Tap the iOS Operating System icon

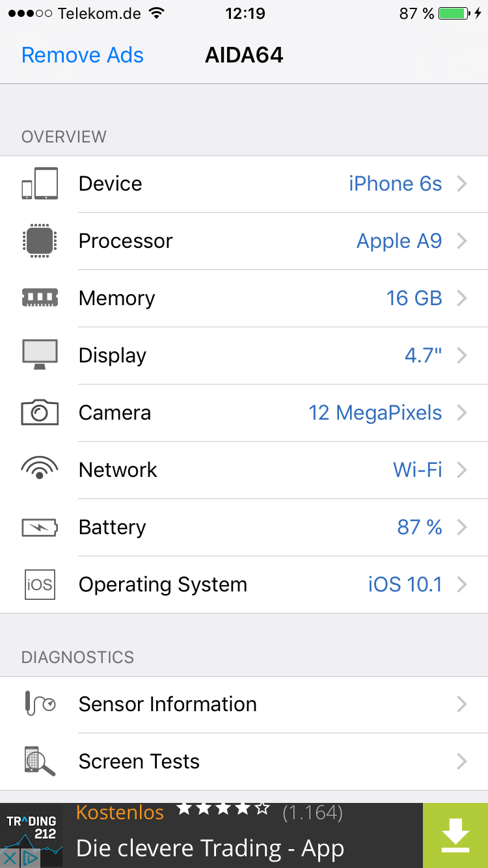(x=40, y=584)
